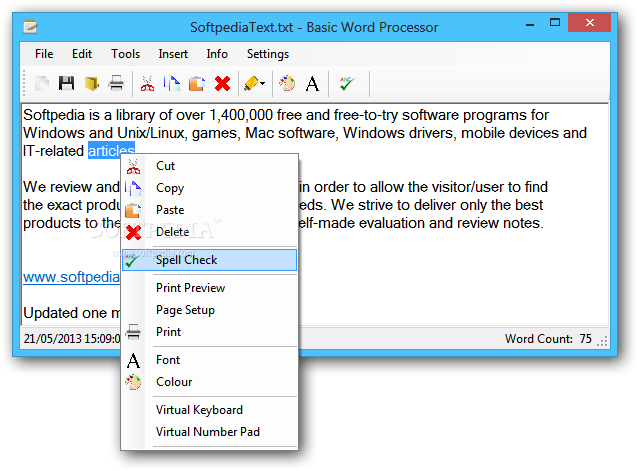638x471 pixels.
Task: Open the Info menu
Action: [x=217, y=54]
